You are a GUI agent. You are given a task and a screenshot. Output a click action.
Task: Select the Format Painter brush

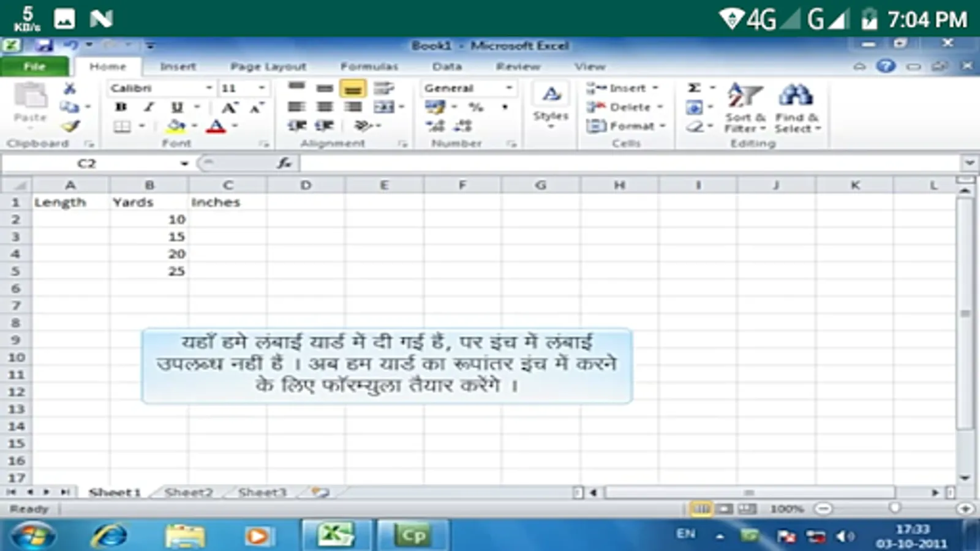(x=70, y=126)
